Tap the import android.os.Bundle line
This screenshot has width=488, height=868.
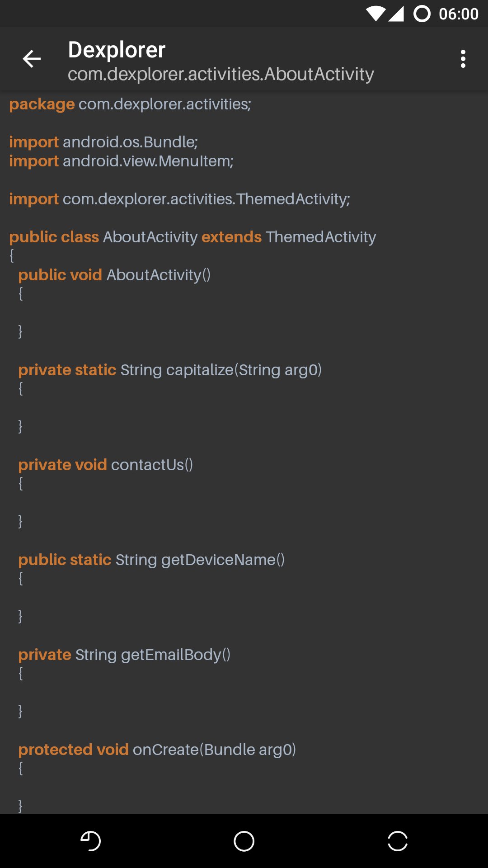(x=103, y=142)
